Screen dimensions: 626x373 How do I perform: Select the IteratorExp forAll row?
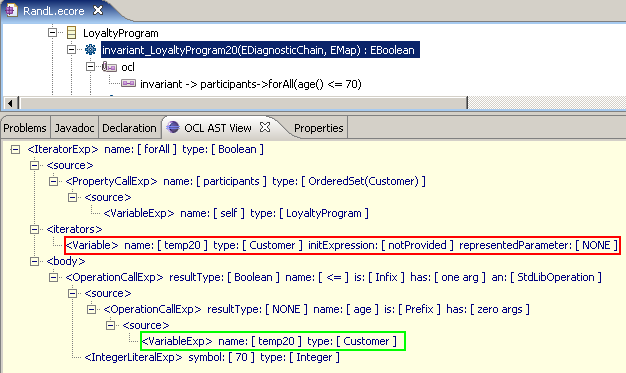145,149
